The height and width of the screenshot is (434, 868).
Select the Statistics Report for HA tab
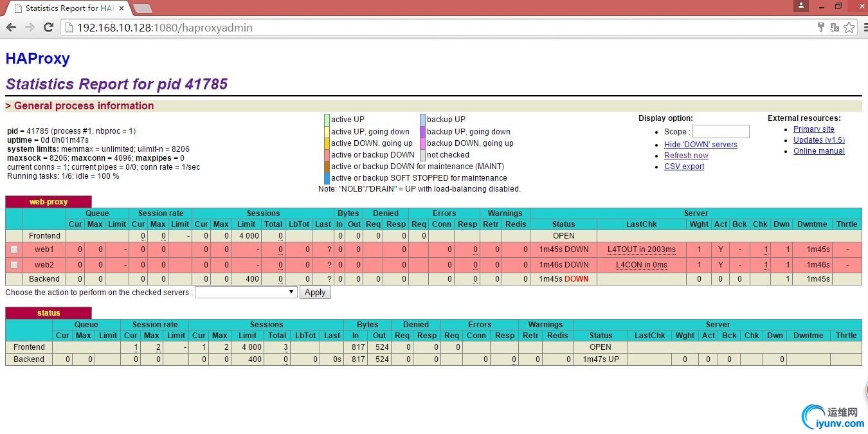click(x=68, y=8)
